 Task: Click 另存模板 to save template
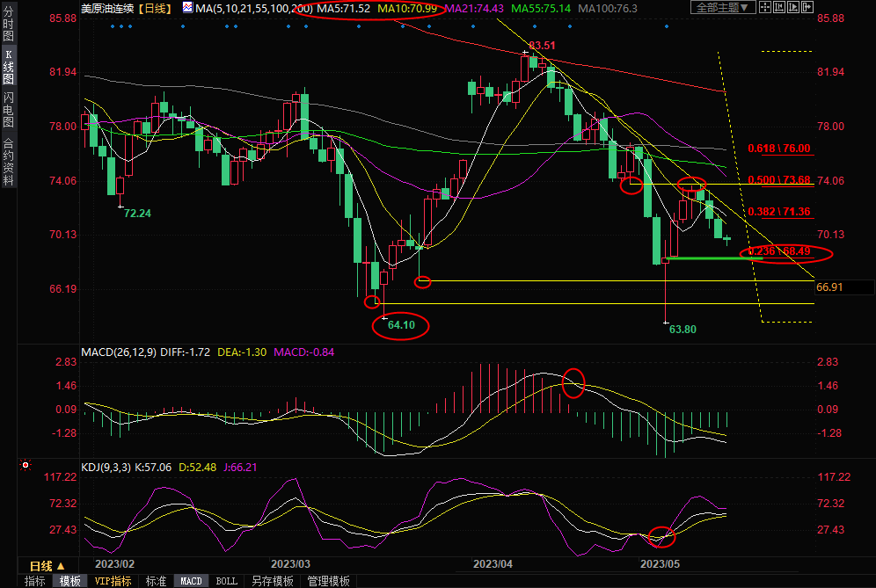pyautogui.click(x=272, y=581)
